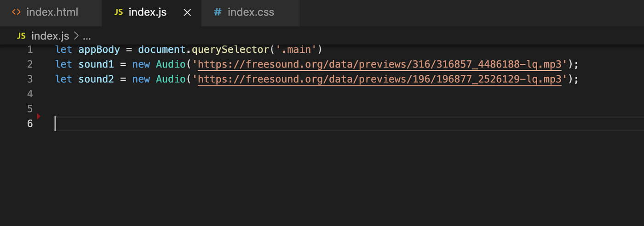Close the index.js tab
This screenshot has width=644, height=226.
click(x=187, y=13)
